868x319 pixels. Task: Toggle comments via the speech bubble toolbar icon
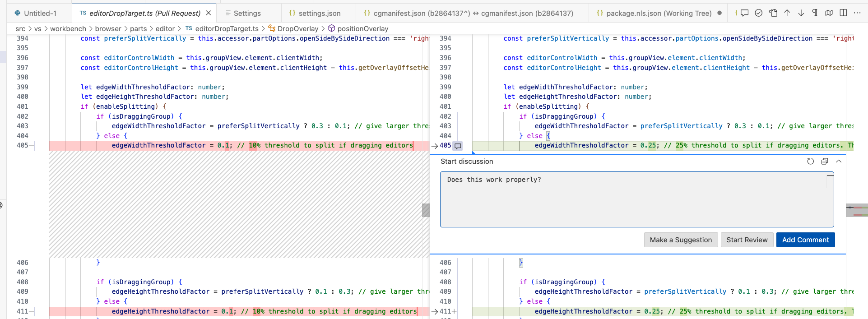745,13
